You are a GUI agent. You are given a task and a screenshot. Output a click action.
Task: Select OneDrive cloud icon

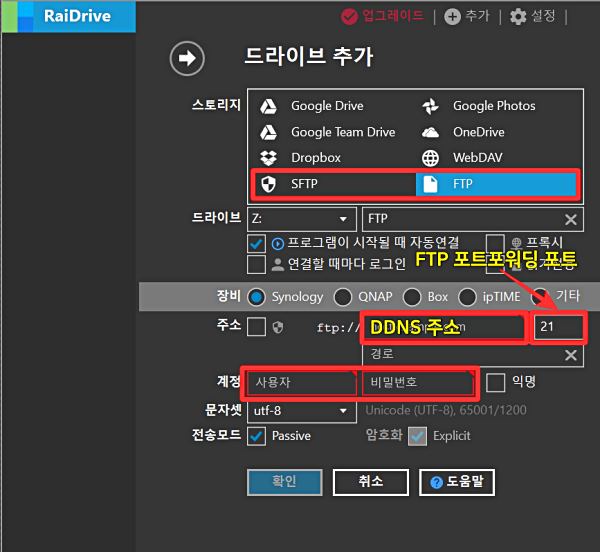pos(430,132)
